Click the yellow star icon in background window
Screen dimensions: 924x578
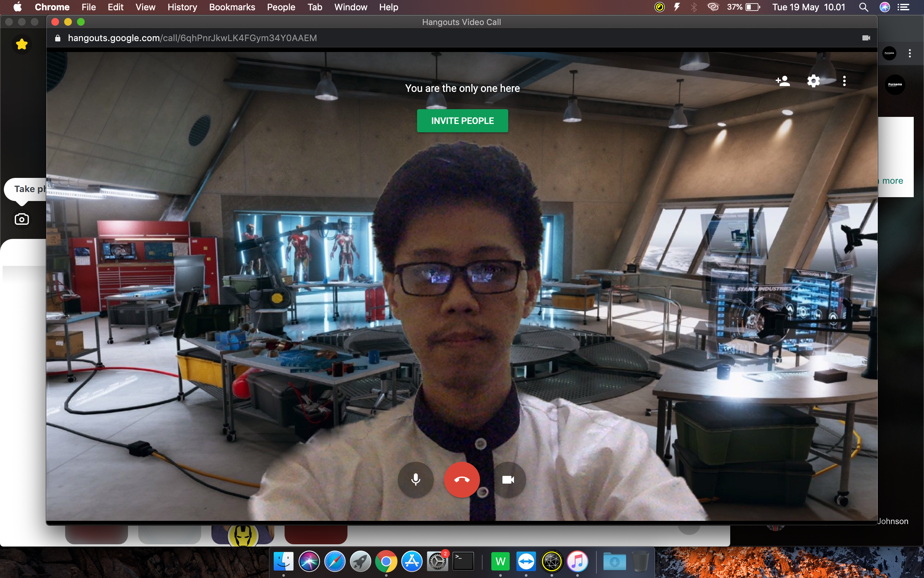pyautogui.click(x=22, y=44)
